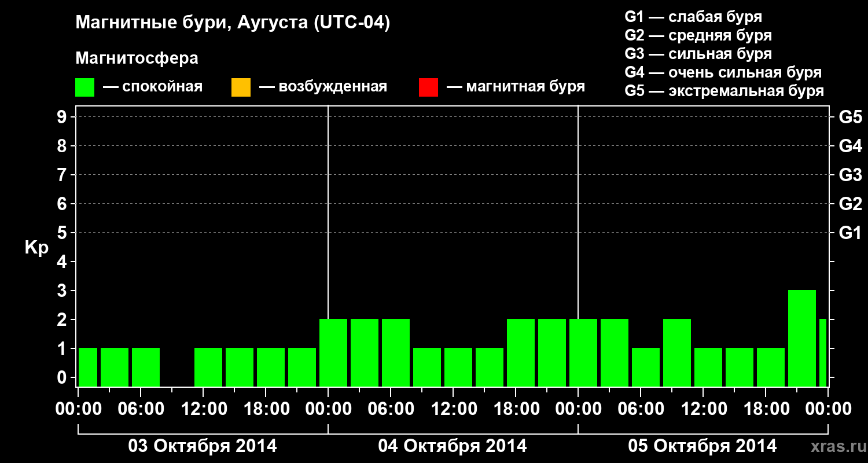Click the orange возбужденная legend swatch

click(x=241, y=87)
